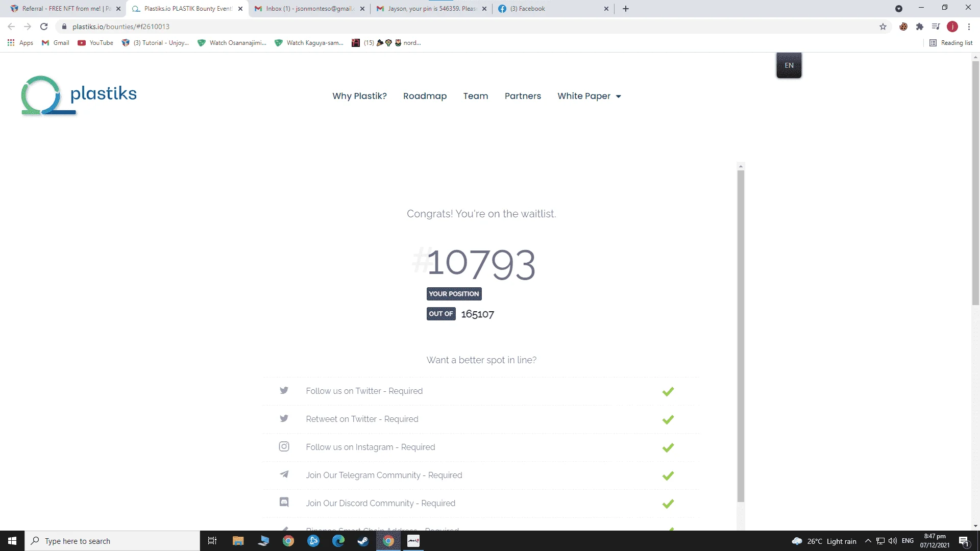The image size is (980, 551).
Task: Click Twitter icon beside Retweet on Twitter
Action: (284, 418)
